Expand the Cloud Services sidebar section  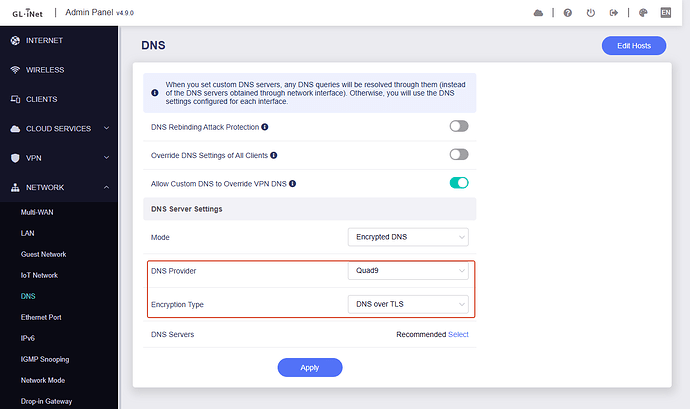coord(60,129)
